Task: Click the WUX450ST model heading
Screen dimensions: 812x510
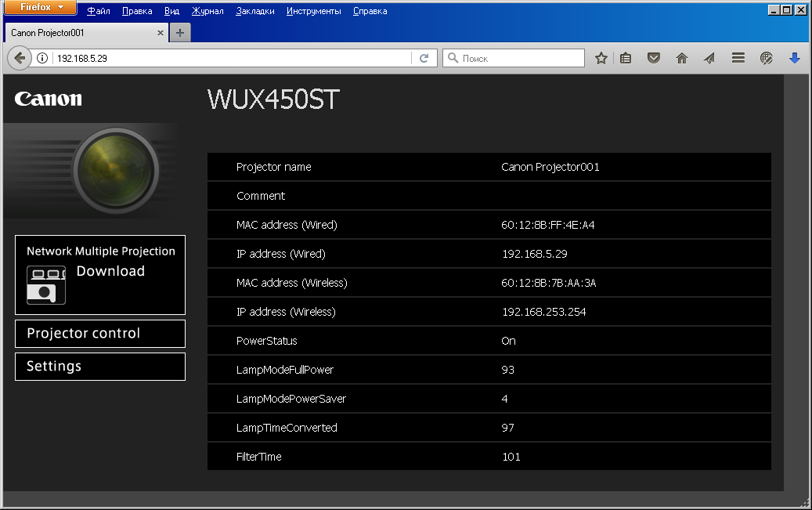Action: (x=273, y=99)
